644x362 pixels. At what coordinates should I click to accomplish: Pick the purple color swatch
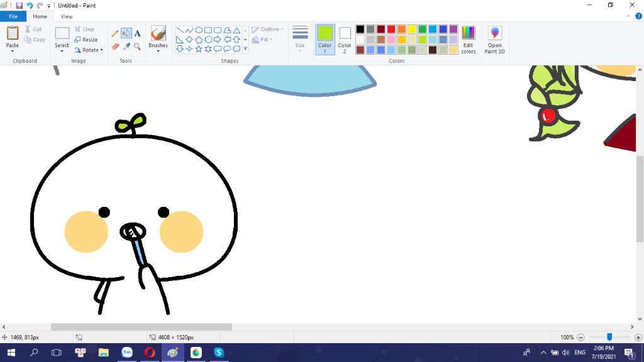tap(453, 29)
